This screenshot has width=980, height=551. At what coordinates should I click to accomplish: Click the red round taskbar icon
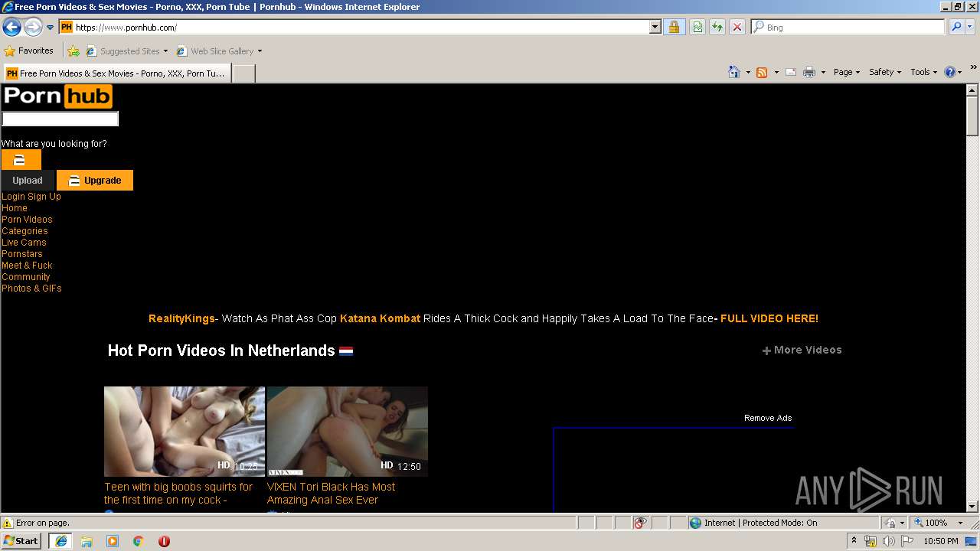pos(164,541)
